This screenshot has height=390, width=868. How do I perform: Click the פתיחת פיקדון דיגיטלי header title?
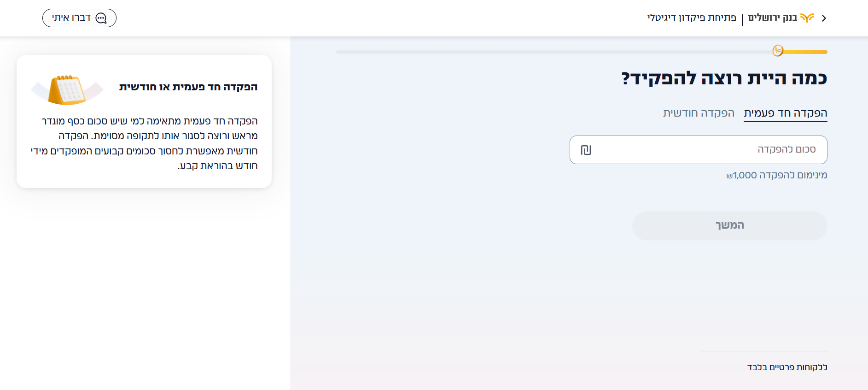pyautogui.click(x=692, y=18)
